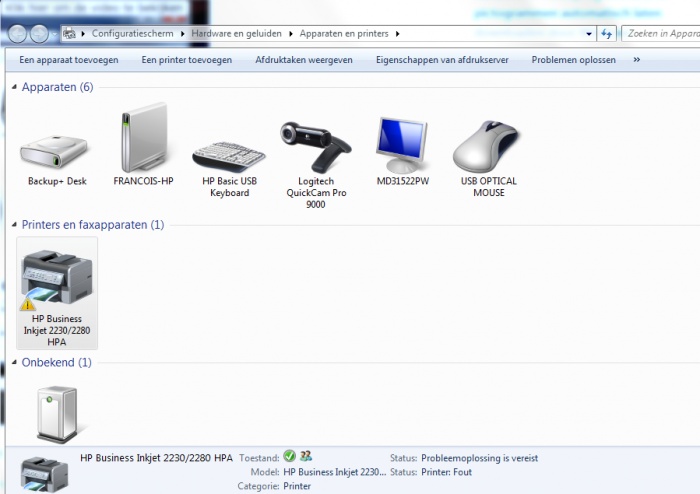Go forward with the Forward arrow button
This screenshot has width=700, height=494.
pos(39,33)
